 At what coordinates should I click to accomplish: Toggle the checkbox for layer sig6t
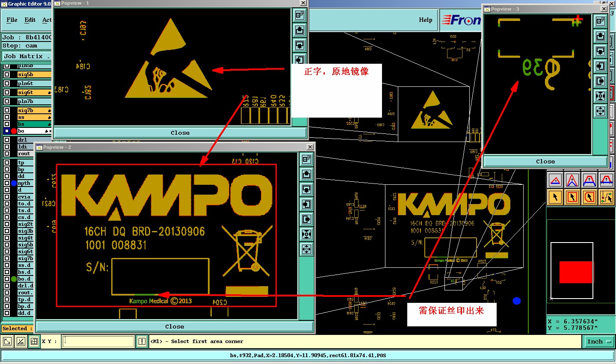7,92
